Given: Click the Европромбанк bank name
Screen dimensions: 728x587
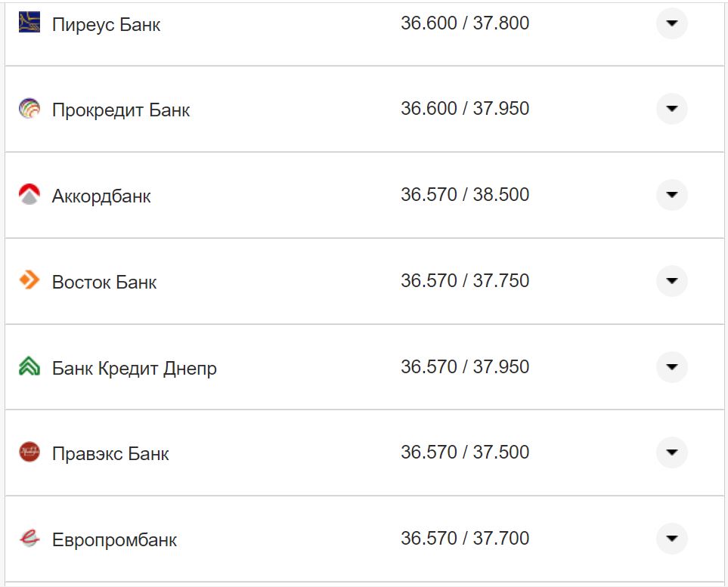Looking at the screenshot, I should click(114, 540).
